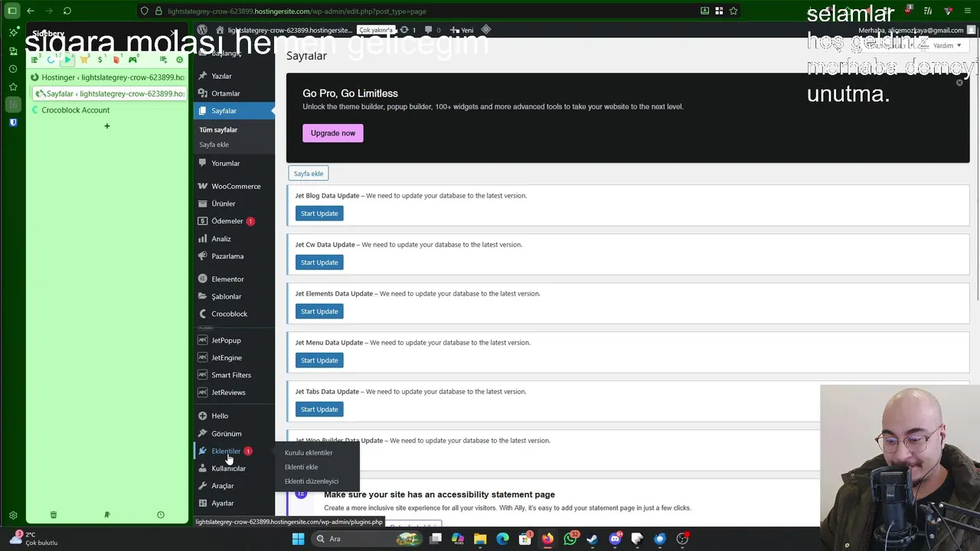Open JetReviews in the WordPress menu
This screenshot has height=551, width=980.
coord(234,393)
